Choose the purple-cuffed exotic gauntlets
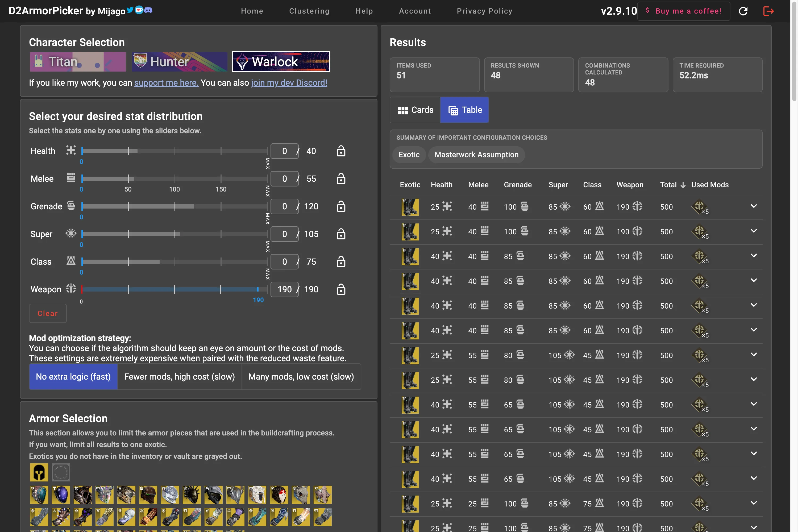The width and height of the screenshot is (798, 532). [x=235, y=517]
